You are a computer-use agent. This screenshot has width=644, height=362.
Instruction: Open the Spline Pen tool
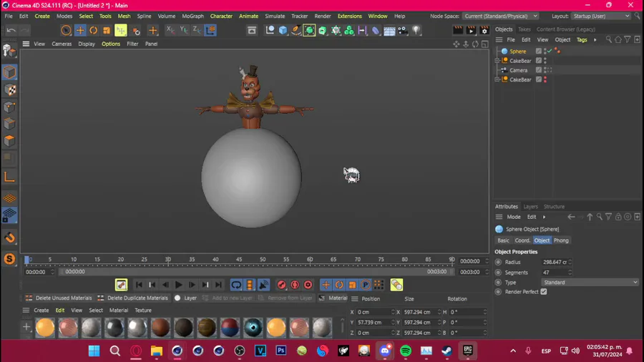(296, 30)
